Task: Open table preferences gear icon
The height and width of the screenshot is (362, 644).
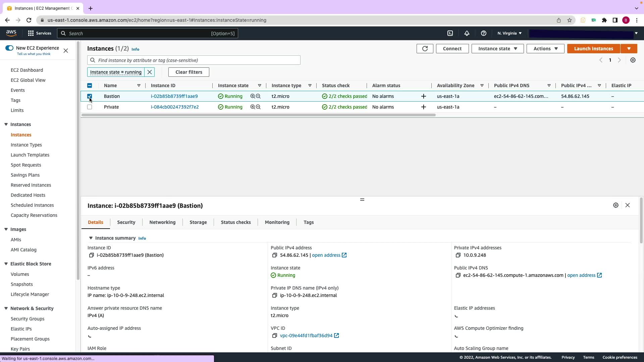Action: tap(633, 60)
